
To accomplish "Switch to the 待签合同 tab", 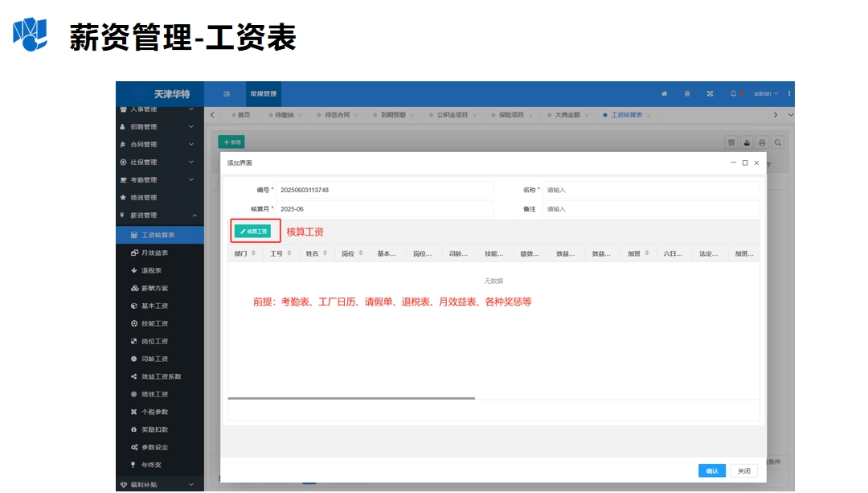I will click(337, 115).
